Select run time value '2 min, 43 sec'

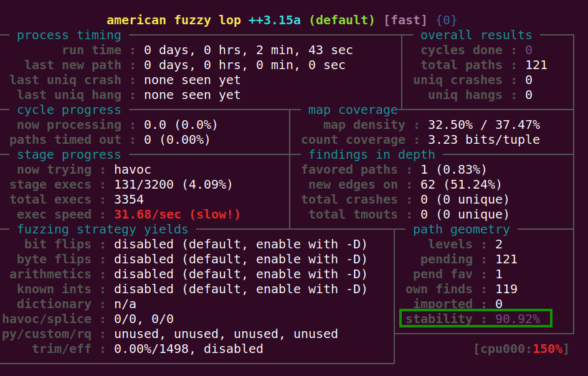(x=305, y=50)
